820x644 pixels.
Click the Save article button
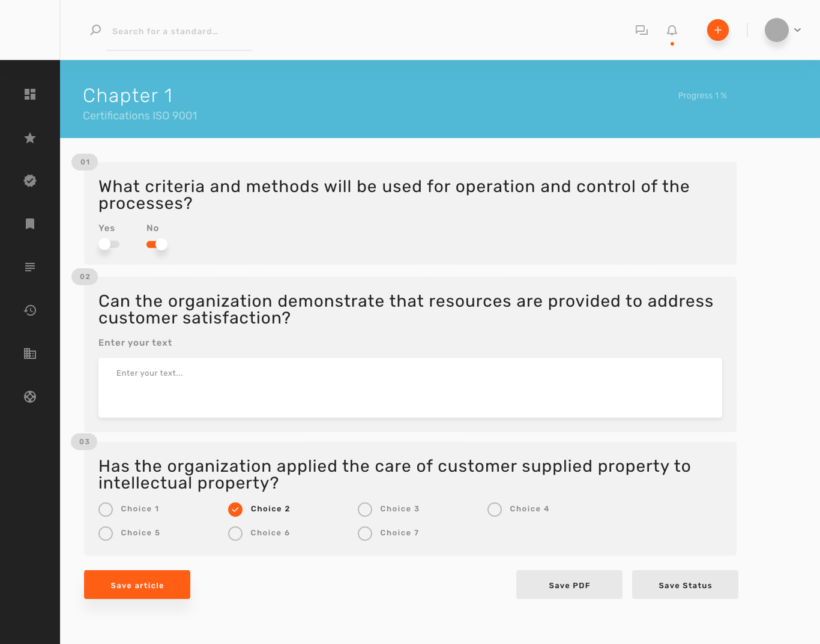coord(137,585)
